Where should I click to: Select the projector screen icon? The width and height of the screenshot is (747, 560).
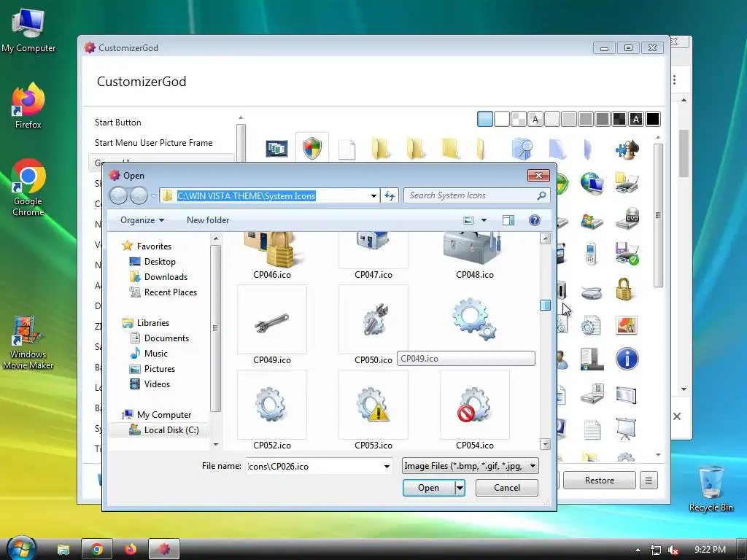(x=626, y=429)
